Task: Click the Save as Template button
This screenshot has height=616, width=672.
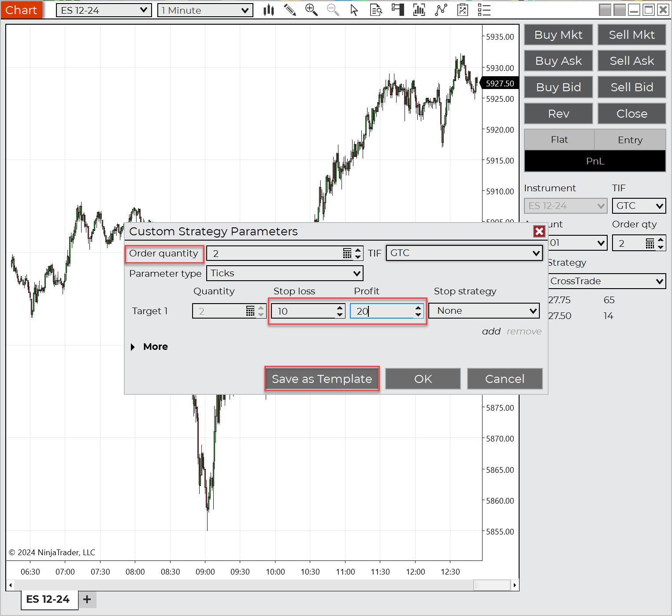Action: point(322,379)
